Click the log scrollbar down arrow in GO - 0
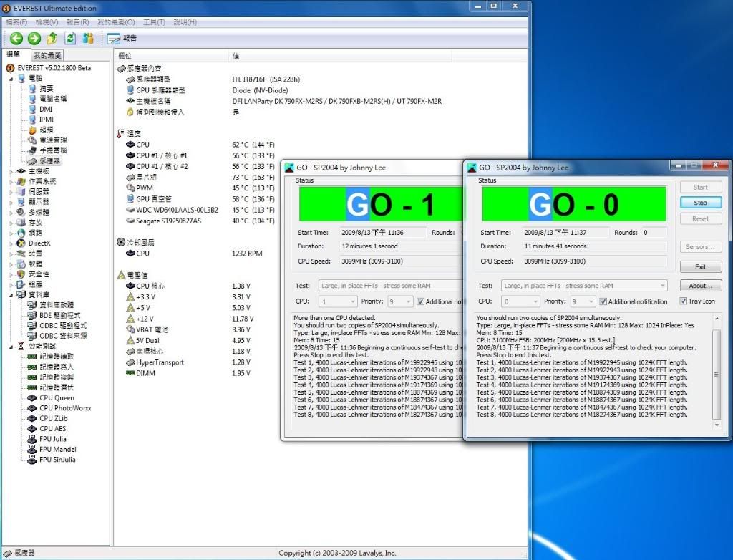733x560 pixels. click(717, 425)
